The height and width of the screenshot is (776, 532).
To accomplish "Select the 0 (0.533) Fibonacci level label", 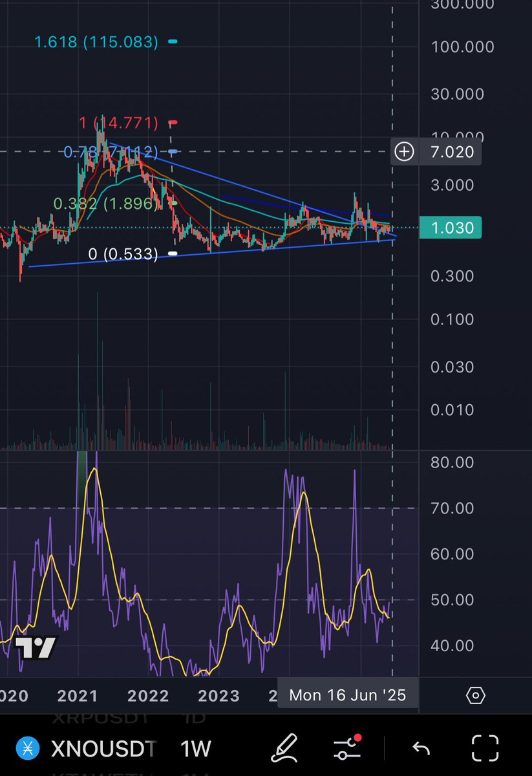I will click(123, 254).
